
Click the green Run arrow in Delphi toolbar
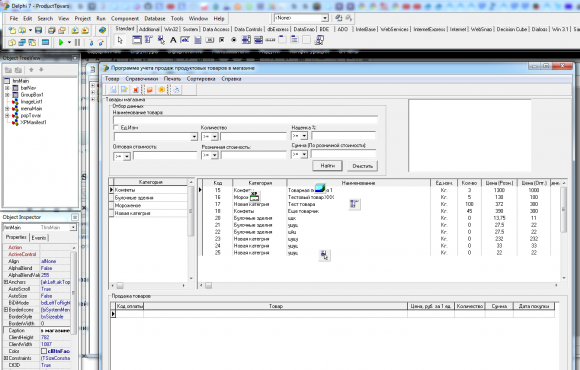(61, 43)
